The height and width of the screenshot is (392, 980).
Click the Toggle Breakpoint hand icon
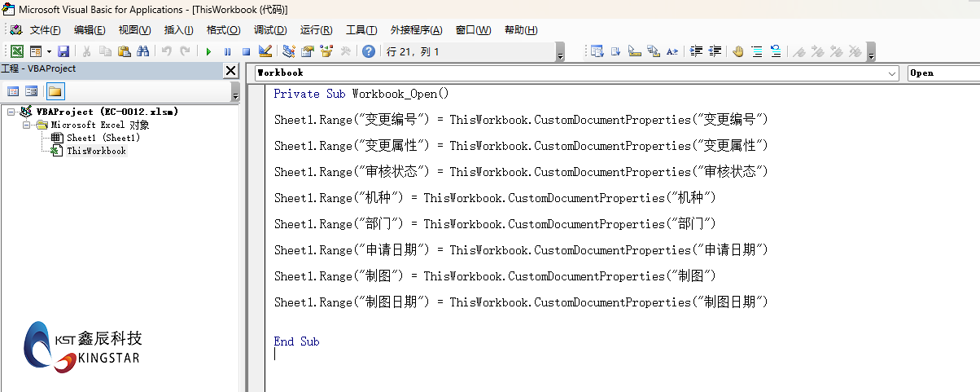click(737, 51)
